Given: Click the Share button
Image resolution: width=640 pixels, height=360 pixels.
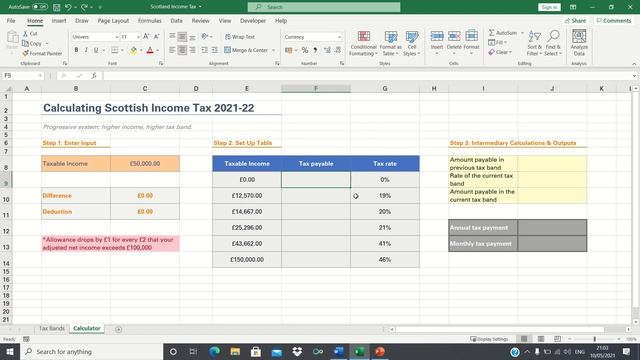Looking at the screenshot, I should 576,20.
